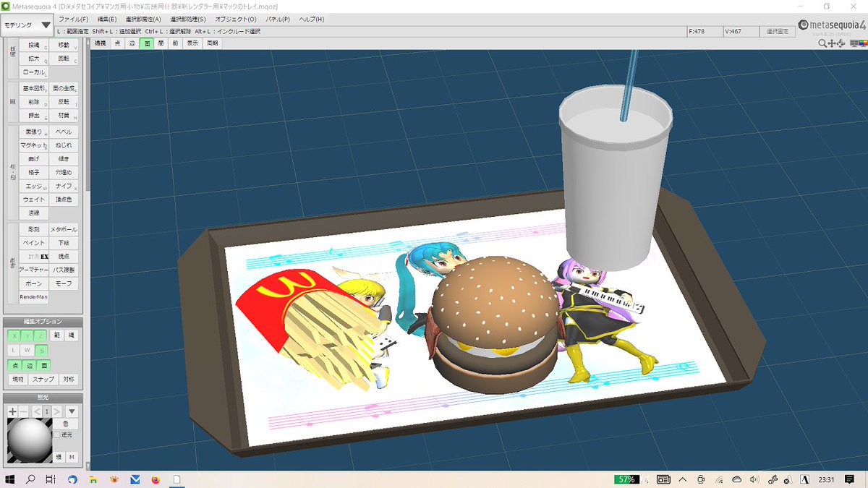Image resolution: width=868 pixels, height=488 pixels.
Task: Open the ファイル(F) menu
Action: (74, 19)
